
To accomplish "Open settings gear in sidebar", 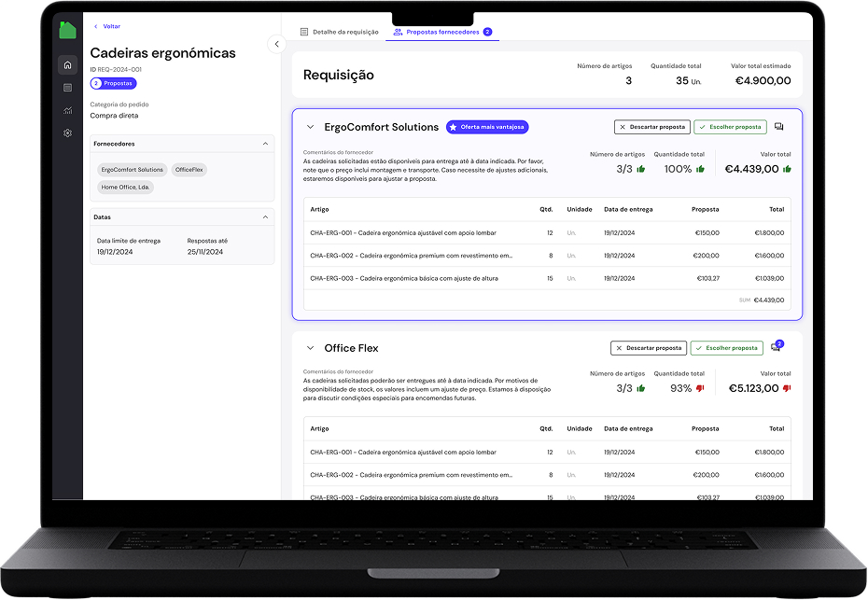I will coord(67,133).
